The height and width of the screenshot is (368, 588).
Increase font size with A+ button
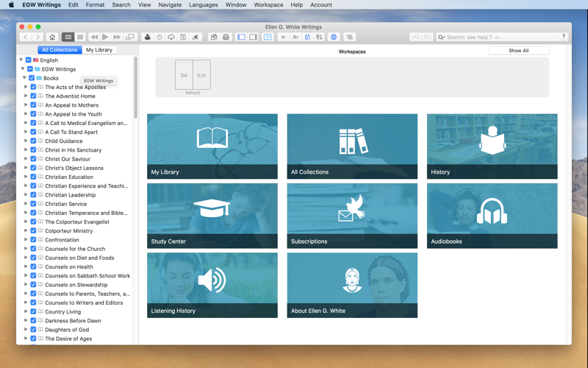295,37
